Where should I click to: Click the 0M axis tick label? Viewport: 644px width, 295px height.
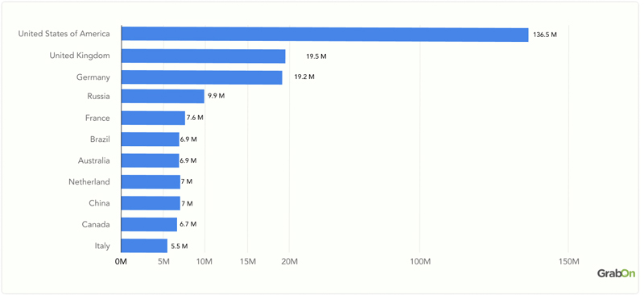(121, 262)
